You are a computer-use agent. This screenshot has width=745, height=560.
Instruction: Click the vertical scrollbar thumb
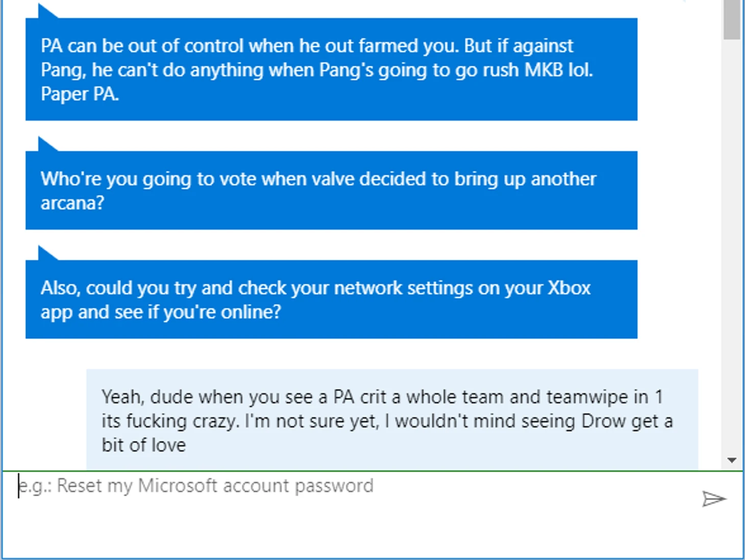pyautogui.click(x=732, y=18)
